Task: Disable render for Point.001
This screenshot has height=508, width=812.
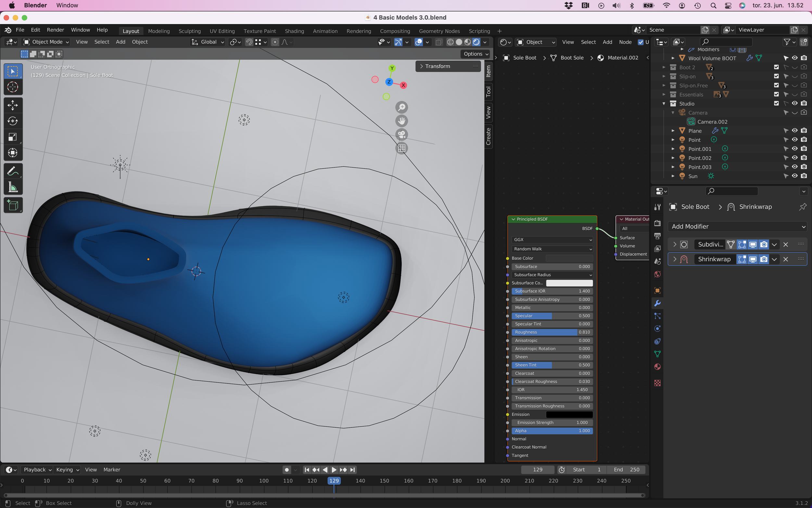Action: pyautogui.click(x=804, y=149)
